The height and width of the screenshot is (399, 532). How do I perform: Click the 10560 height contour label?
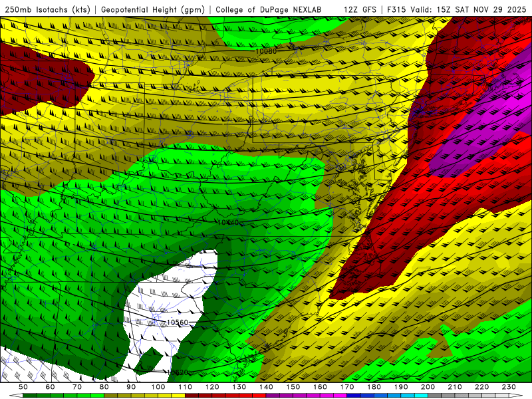coord(178,323)
